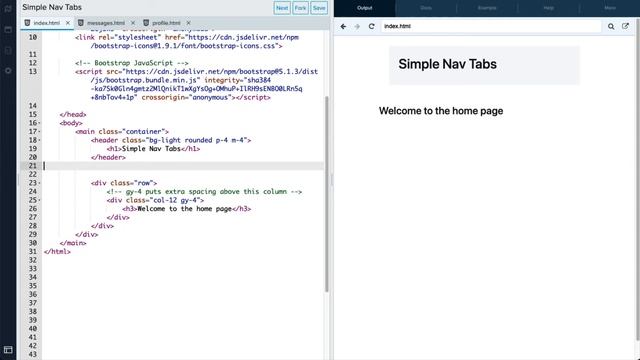Click the Bootstrap JavaScript comment on line 12
The width and height of the screenshot is (640, 360).
pos(131,63)
